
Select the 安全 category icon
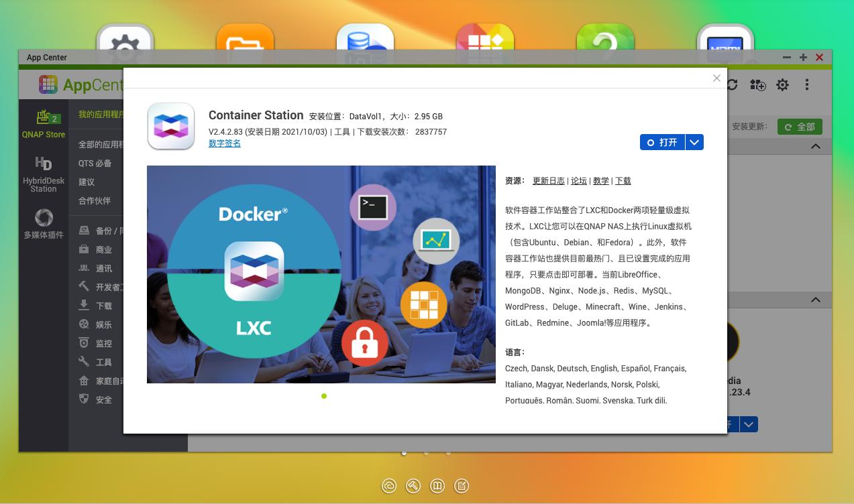click(x=84, y=399)
